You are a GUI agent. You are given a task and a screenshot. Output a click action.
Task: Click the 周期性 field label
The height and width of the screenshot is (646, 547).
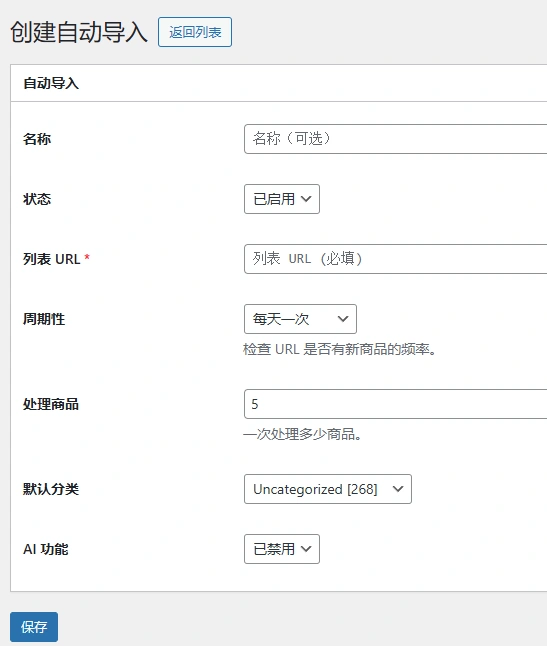pyautogui.click(x=44, y=319)
